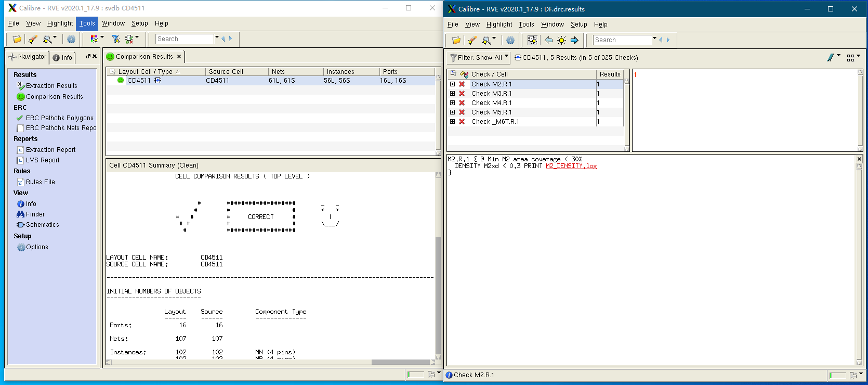Click search field in DRC toolbar
The height and width of the screenshot is (385, 868).
[622, 40]
